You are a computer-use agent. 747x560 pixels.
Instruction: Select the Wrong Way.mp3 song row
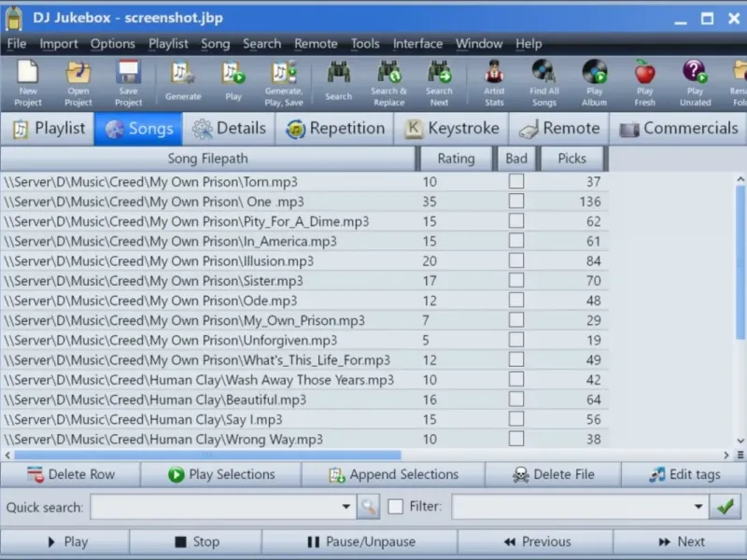click(304, 439)
